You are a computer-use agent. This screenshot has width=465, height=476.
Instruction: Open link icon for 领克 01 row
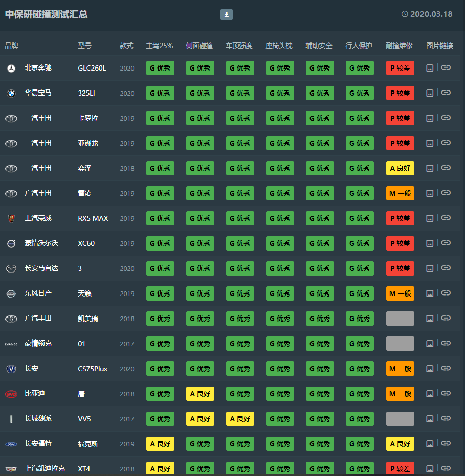coord(446,343)
